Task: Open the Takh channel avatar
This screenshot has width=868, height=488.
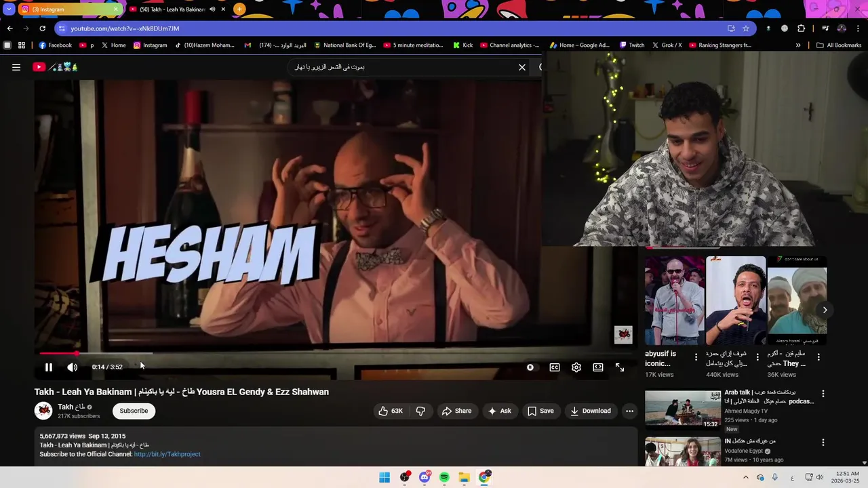Action: click(43, 411)
